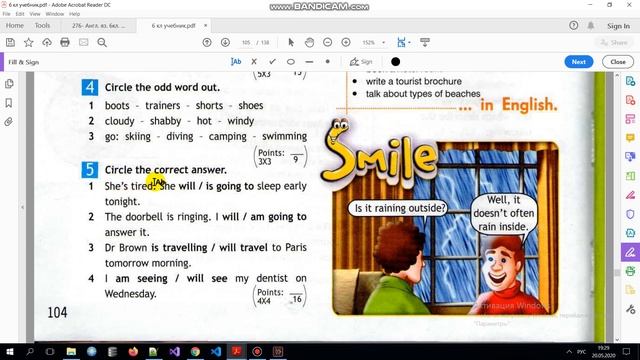Select the Add Text tool
Screen dimensions: 640x360
(236, 62)
